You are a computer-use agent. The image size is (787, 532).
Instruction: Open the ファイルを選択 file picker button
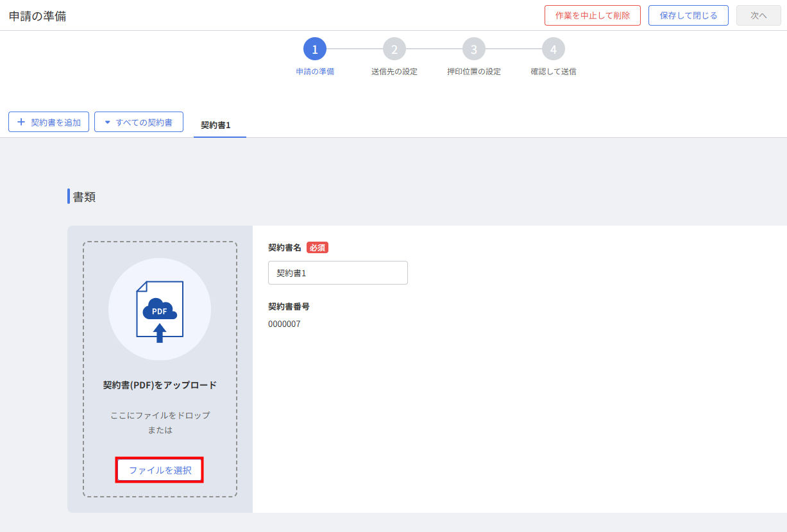[160, 470]
